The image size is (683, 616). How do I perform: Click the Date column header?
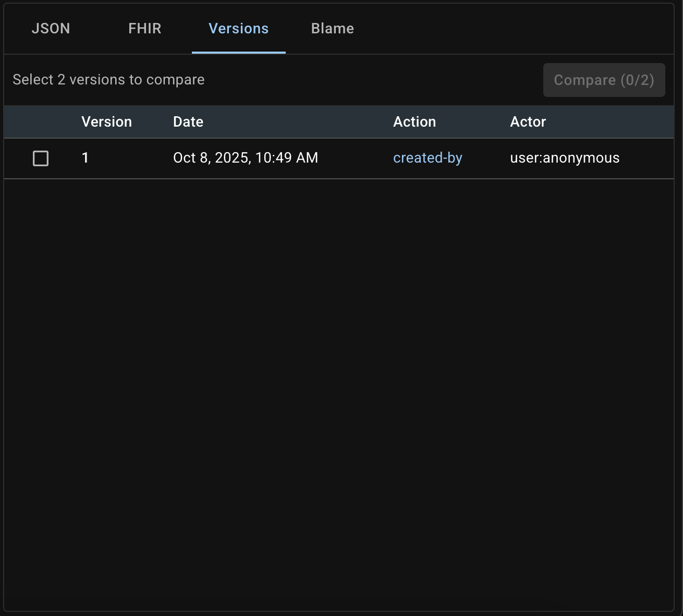[x=188, y=121]
